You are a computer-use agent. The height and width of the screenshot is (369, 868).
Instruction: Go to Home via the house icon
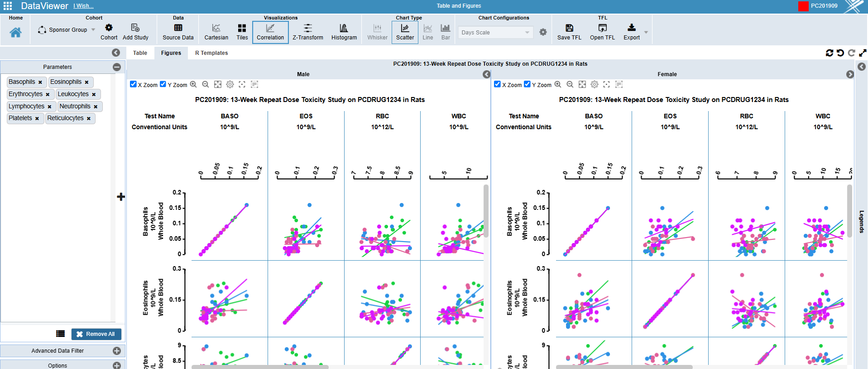click(x=15, y=32)
